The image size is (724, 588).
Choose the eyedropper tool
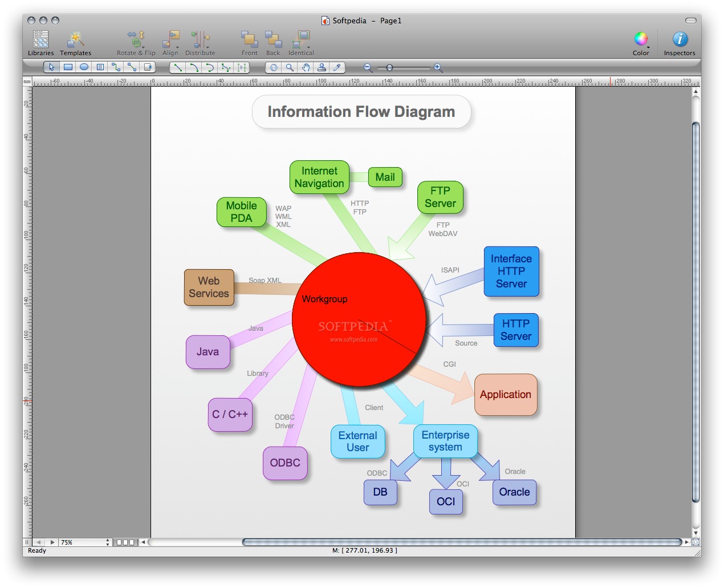click(337, 67)
